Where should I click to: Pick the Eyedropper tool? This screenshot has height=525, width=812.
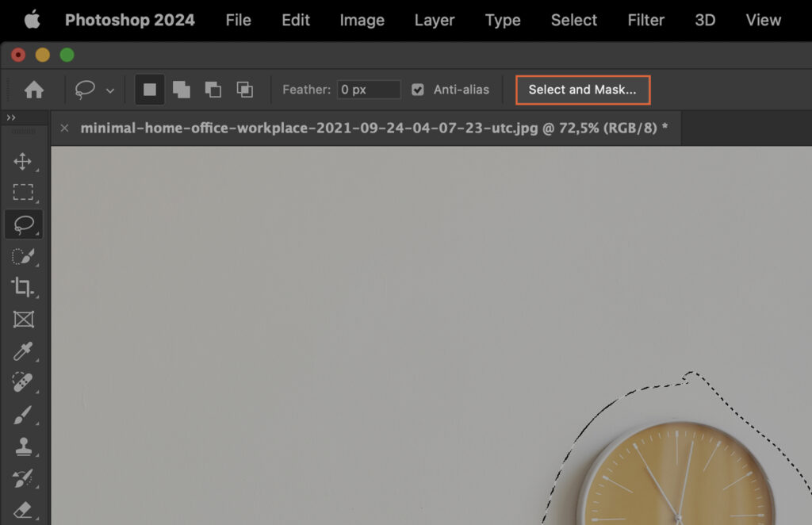pos(24,351)
